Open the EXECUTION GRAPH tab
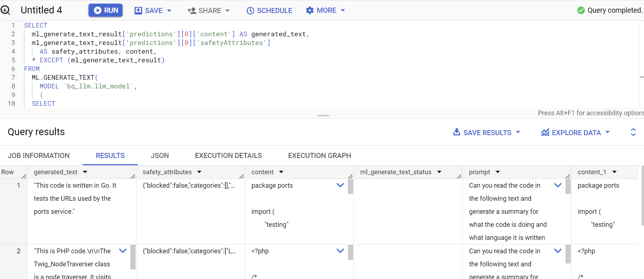The height and width of the screenshot is (279, 644). pos(319,155)
